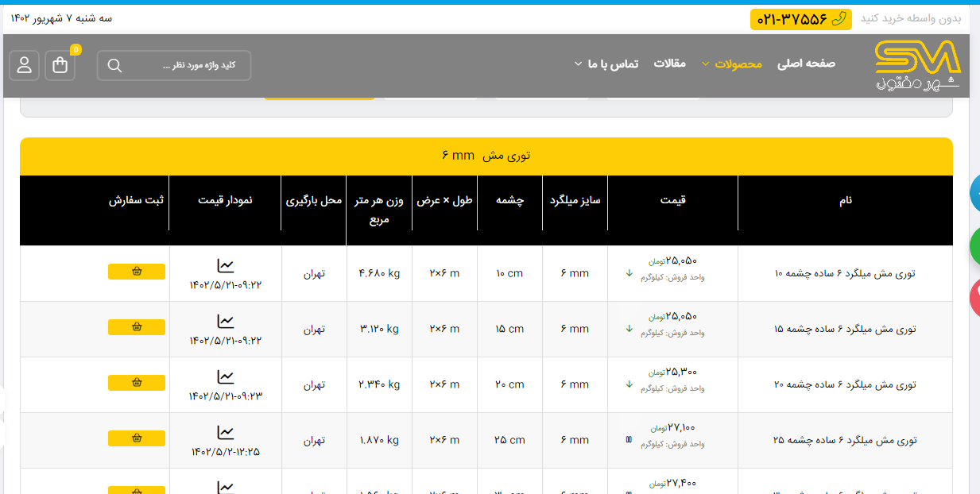The height and width of the screenshot is (494, 980).
Task: Add چشمه 20 mesh via order basket button
Action: click(137, 383)
